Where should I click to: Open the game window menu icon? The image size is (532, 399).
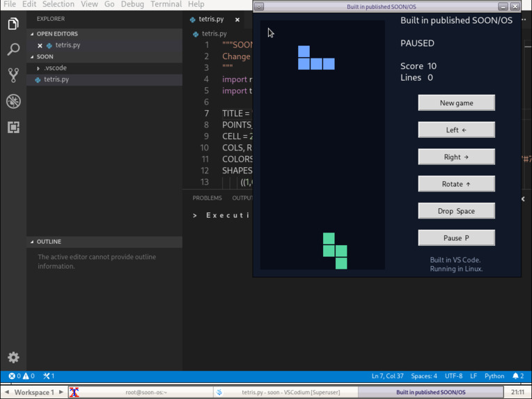point(259,6)
